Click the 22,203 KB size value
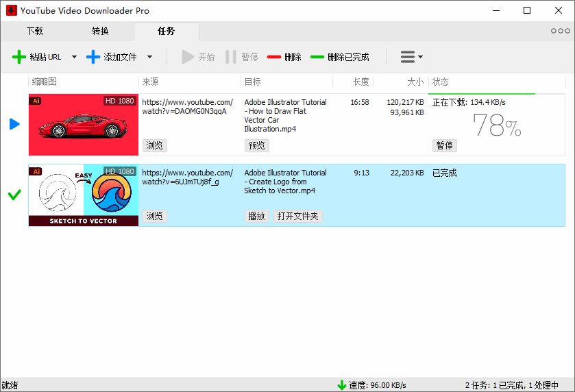Screen dimensions: 575x392 [x=407, y=173]
